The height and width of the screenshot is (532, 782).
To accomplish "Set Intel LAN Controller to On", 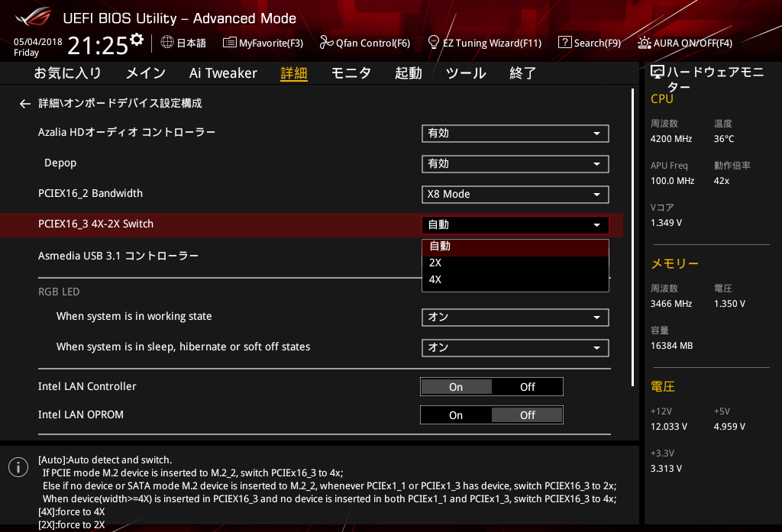I will [x=456, y=387].
